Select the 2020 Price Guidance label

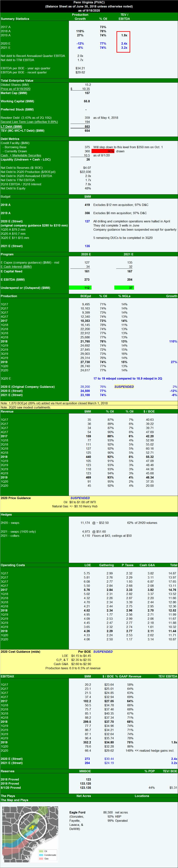coord(16,498)
